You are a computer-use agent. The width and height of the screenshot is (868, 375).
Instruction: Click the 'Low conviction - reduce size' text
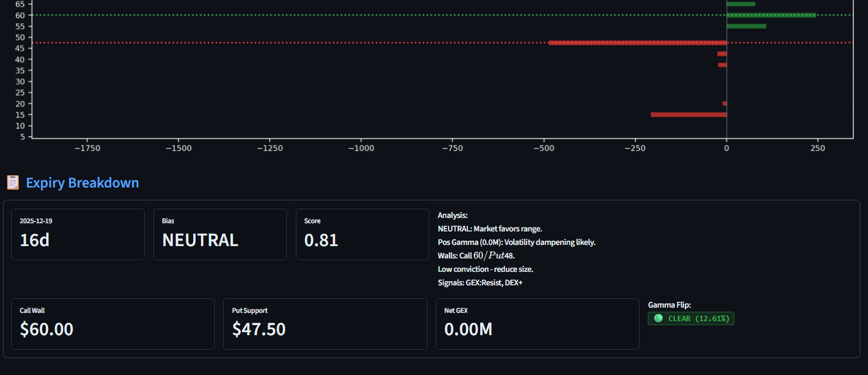(x=486, y=270)
